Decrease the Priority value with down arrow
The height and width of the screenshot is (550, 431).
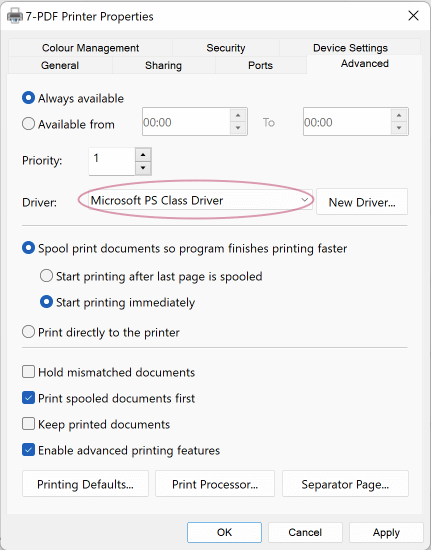point(143,168)
